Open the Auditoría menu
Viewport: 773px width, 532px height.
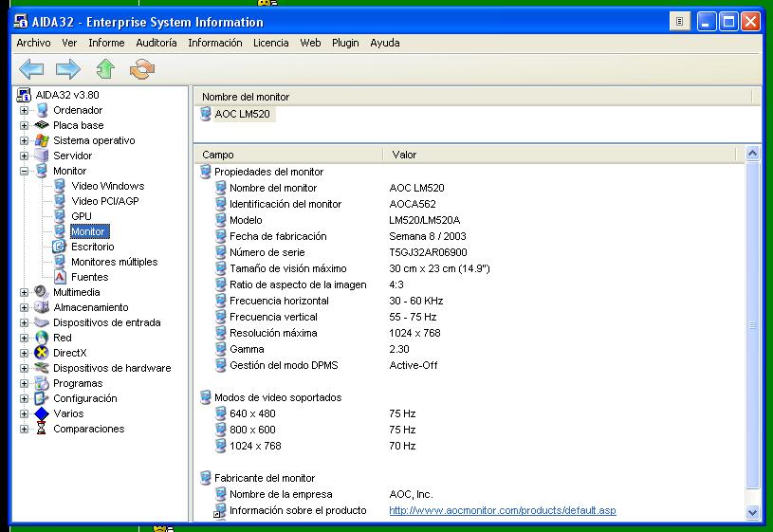(x=156, y=43)
